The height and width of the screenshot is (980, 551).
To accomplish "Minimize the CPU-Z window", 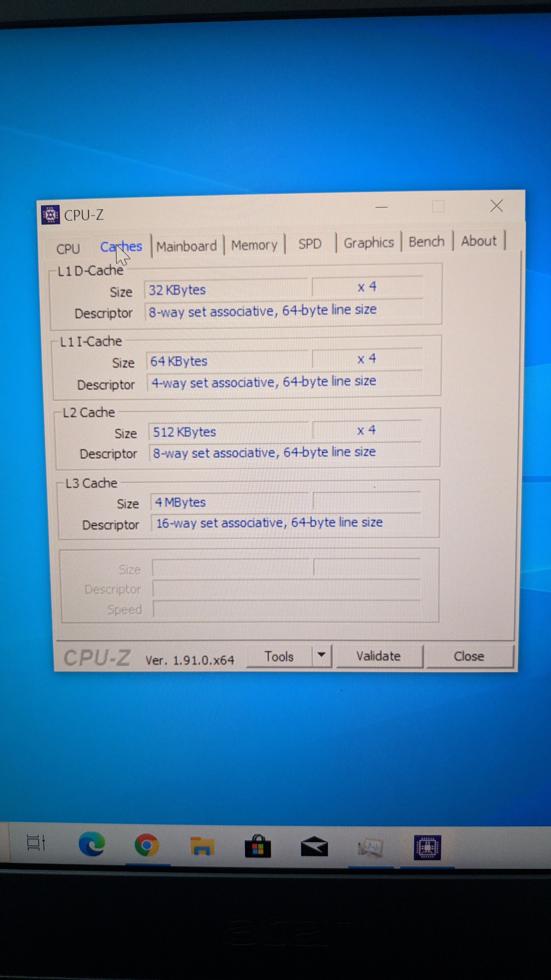I will pyautogui.click(x=381, y=207).
